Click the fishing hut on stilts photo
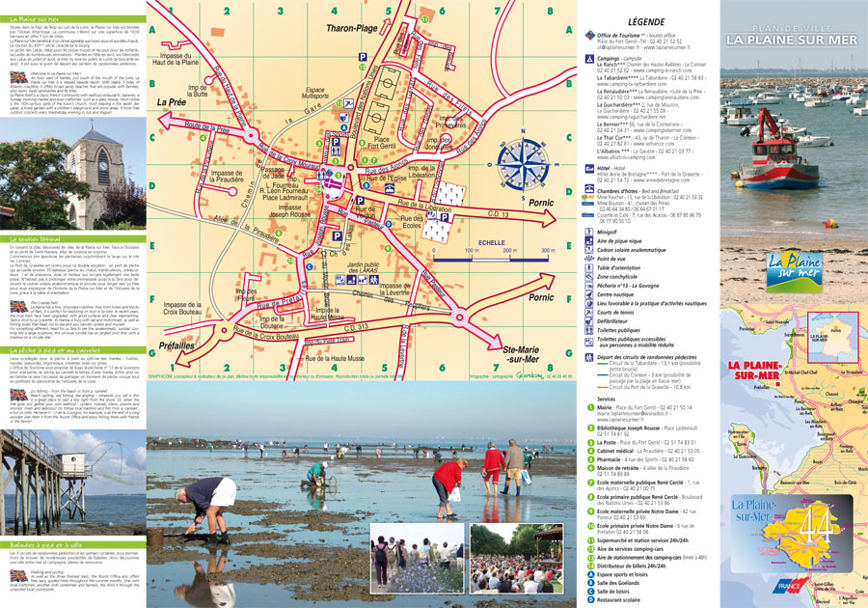The image size is (868, 608). 73,482
